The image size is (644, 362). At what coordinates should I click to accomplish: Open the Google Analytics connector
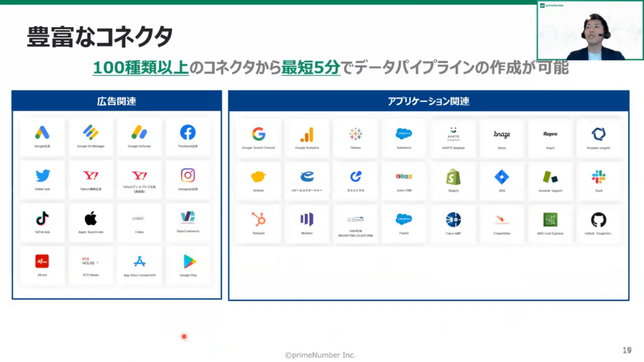[307, 134]
